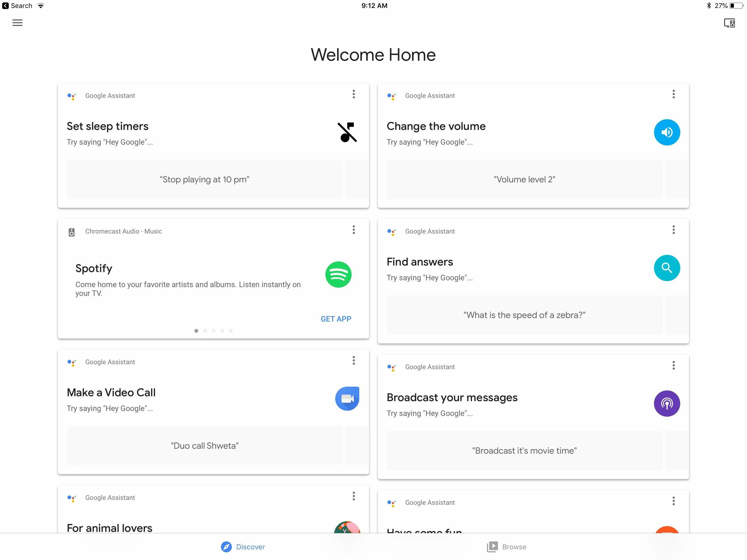The height and width of the screenshot is (560, 747).
Task: Open the devices icon at top right
Action: pos(729,23)
